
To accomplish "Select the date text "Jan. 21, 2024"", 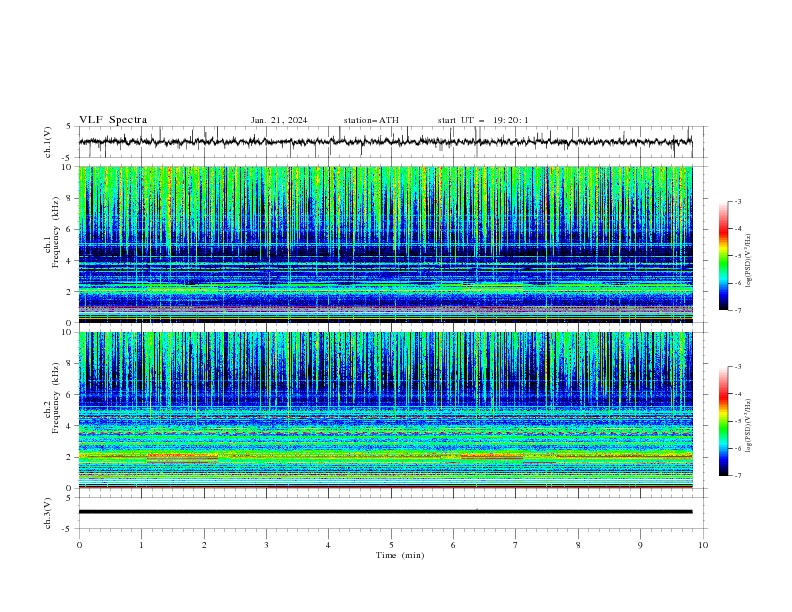I will [x=279, y=120].
